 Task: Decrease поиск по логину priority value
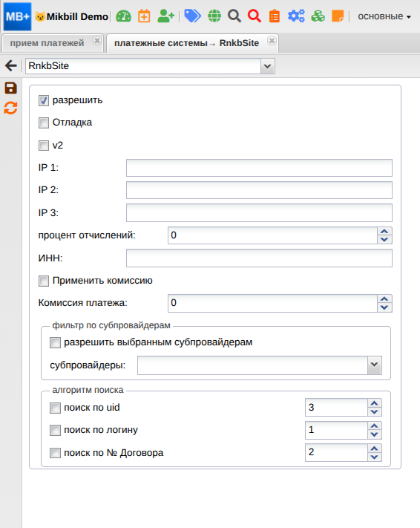375,434
